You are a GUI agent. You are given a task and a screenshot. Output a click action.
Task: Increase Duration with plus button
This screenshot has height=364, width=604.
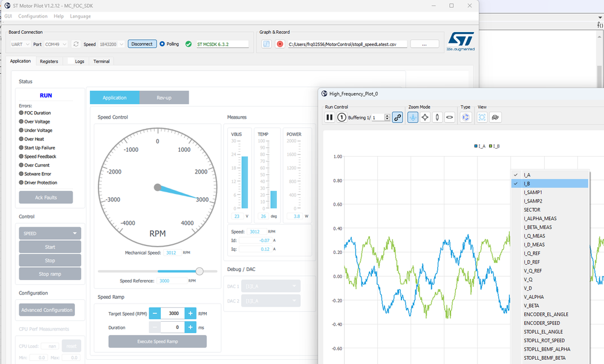(x=190, y=327)
